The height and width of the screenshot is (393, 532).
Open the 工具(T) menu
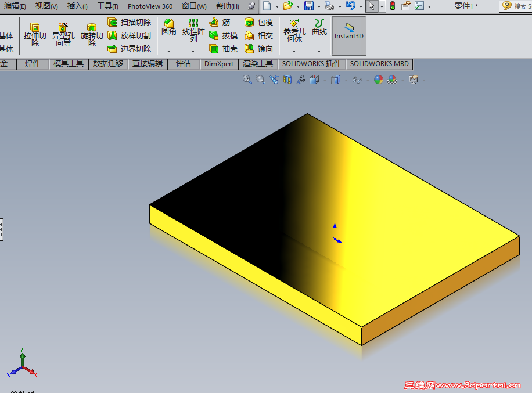[107, 6]
